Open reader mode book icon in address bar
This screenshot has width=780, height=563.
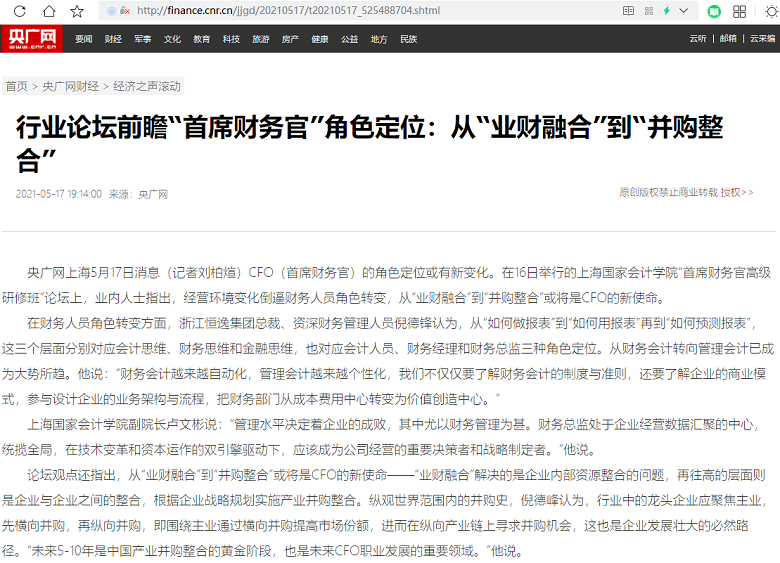629,11
